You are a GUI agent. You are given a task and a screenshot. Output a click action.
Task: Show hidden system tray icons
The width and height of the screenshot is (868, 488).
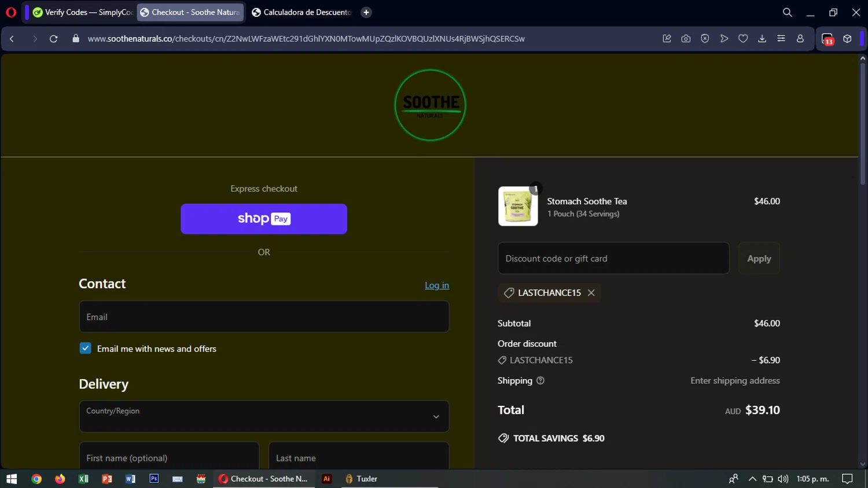click(752, 479)
